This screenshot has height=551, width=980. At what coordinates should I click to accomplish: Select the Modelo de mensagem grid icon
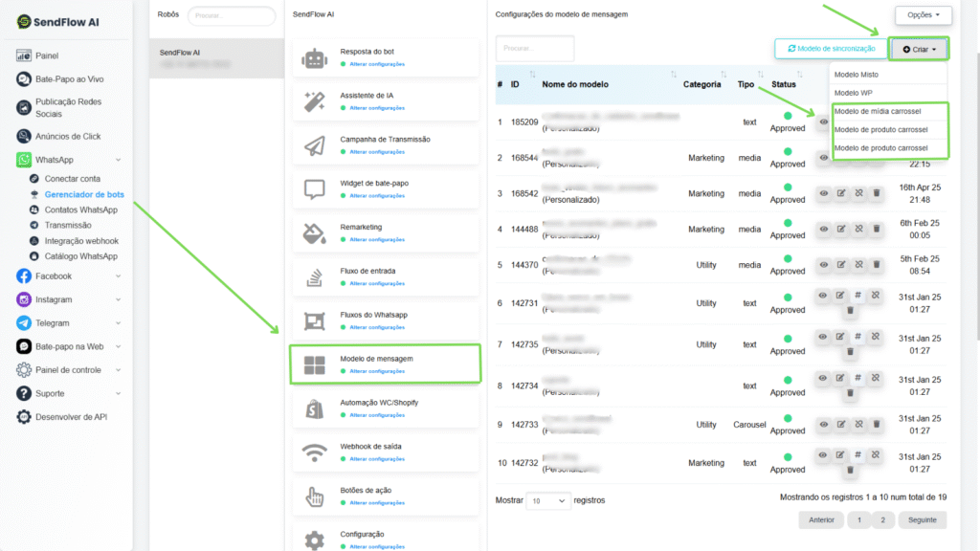(314, 364)
